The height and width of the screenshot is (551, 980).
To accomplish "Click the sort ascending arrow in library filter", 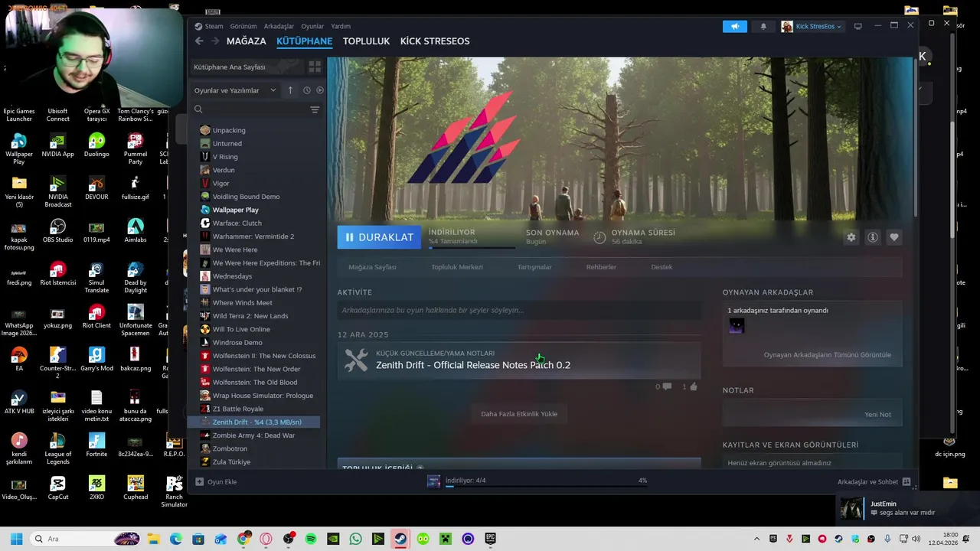I will (x=290, y=90).
